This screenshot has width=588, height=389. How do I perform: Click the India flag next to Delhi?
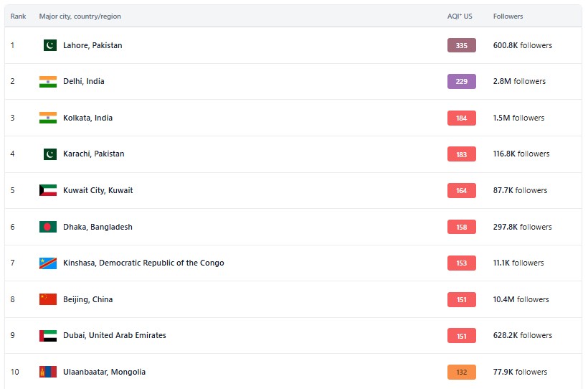tap(48, 81)
